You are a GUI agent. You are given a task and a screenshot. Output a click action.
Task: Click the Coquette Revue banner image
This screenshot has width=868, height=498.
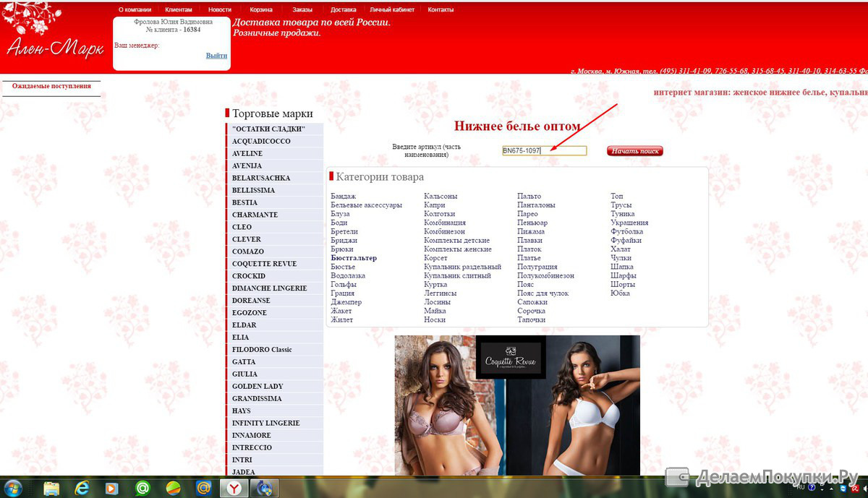pyautogui.click(x=517, y=405)
